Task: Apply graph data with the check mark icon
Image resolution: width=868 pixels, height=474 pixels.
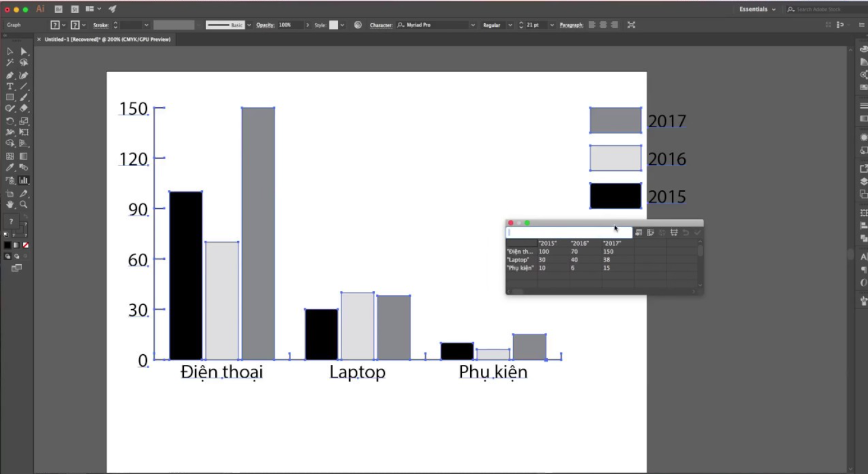Action: click(698, 233)
